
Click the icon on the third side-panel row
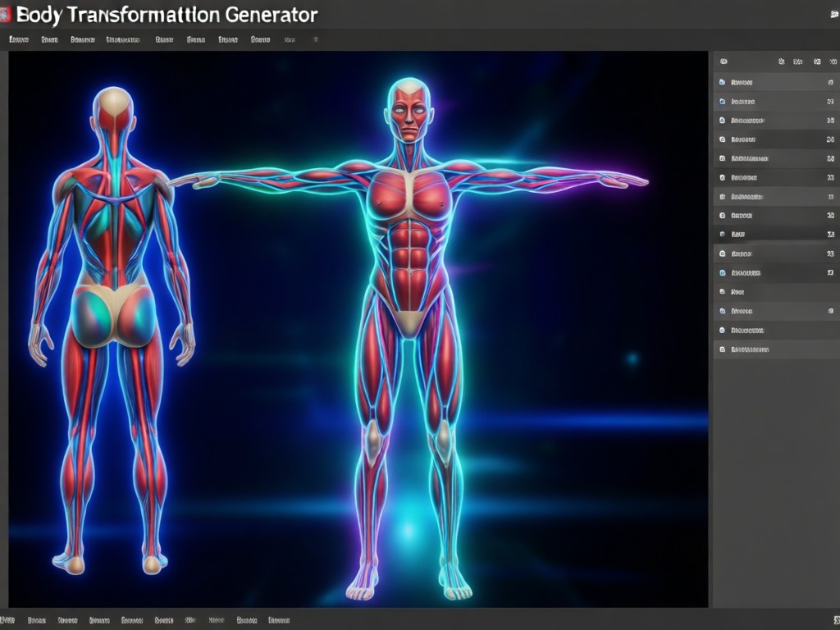[x=722, y=121]
